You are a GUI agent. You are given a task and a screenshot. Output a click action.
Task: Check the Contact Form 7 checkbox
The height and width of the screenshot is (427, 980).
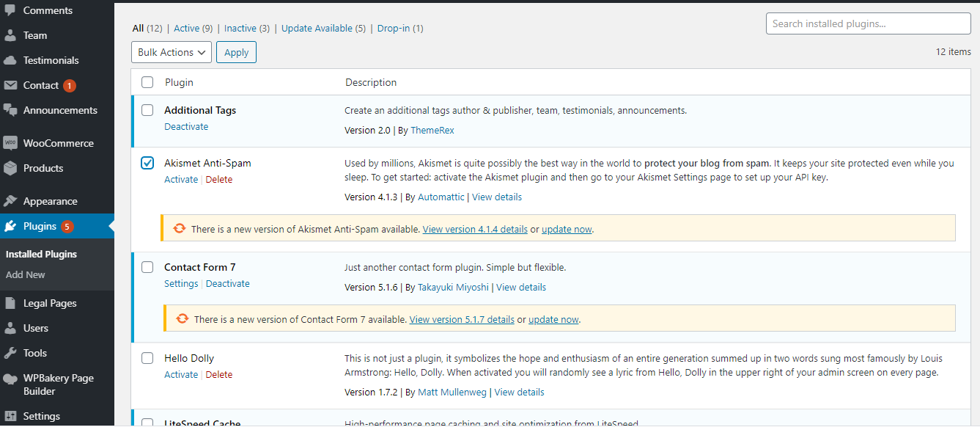click(x=147, y=267)
